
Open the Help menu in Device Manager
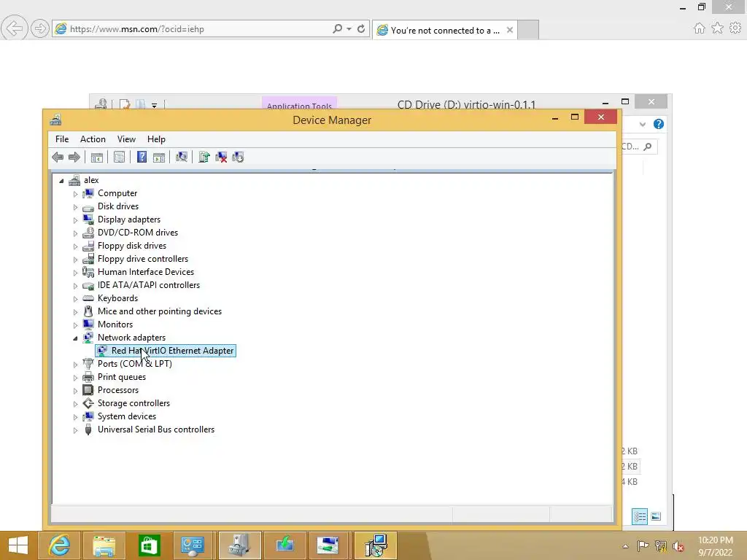pyautogui.click(x=156, y=139)
